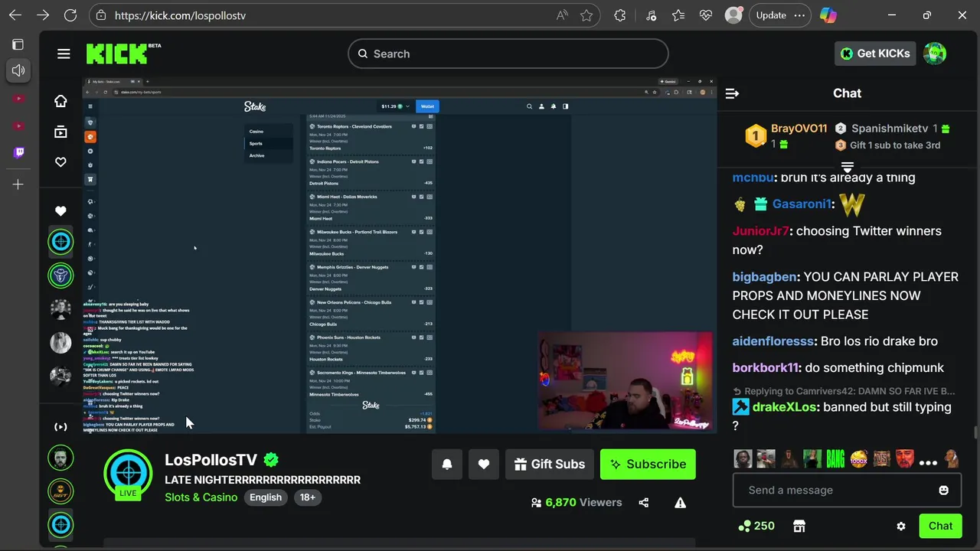Open Following via outlined heart sidebar icon
The image size is (980, 551).
click(x=60, y=162)
